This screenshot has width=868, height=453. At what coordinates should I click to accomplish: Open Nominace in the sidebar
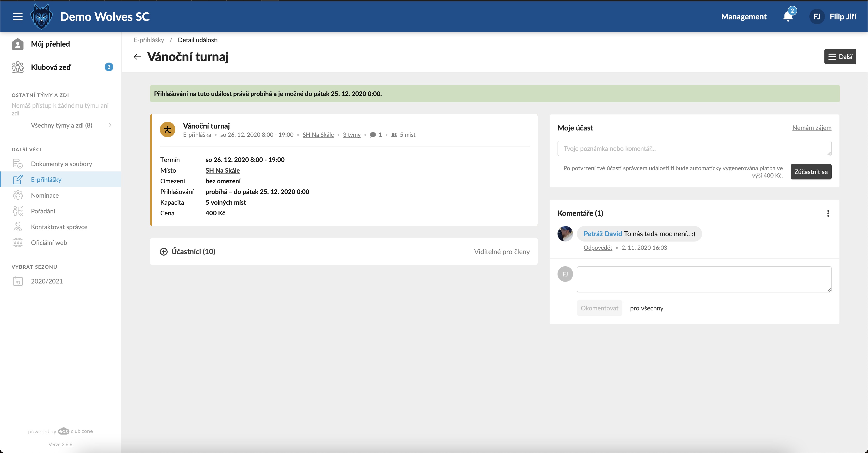(x=45, y=195)
